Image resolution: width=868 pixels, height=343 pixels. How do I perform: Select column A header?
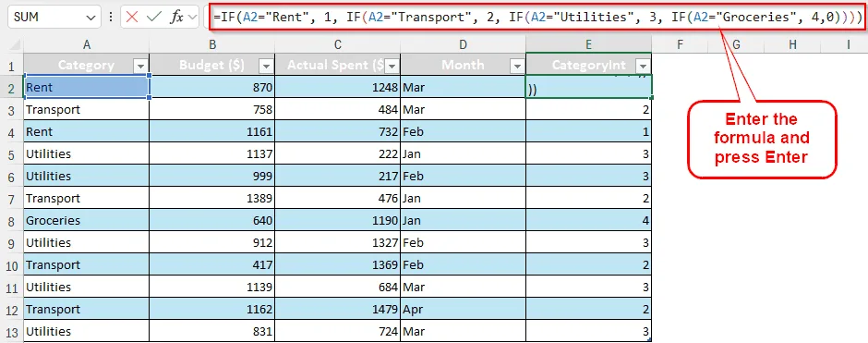pos(87,44)
